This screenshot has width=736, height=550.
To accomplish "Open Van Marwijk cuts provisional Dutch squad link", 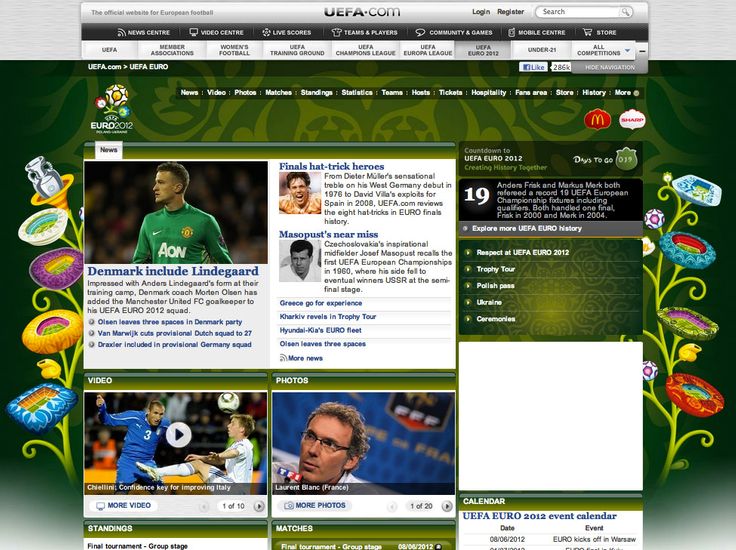I will pyautogui.click(x=175, y=333).
